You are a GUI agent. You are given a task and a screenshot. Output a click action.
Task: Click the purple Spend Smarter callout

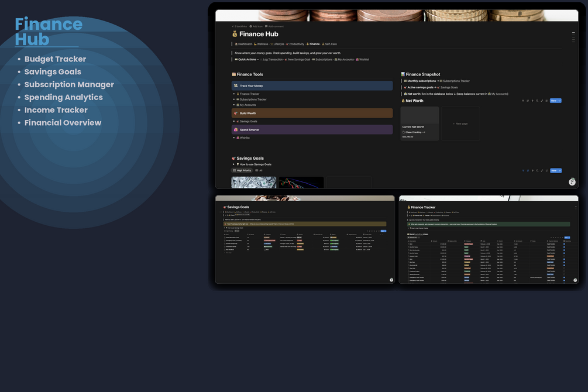point(312,130)
